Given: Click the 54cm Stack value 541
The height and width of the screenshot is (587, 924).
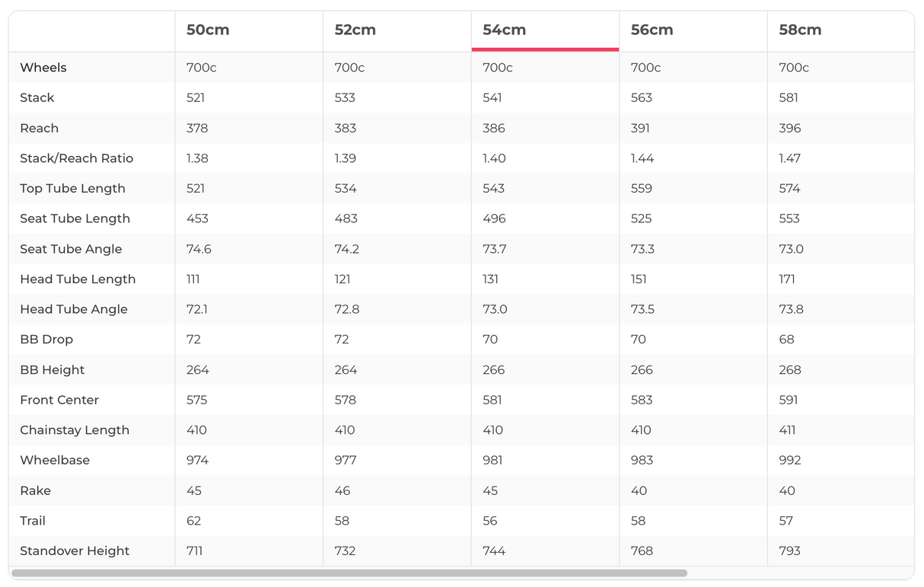Looking at the screenshot, I should [x=493, y=97].
